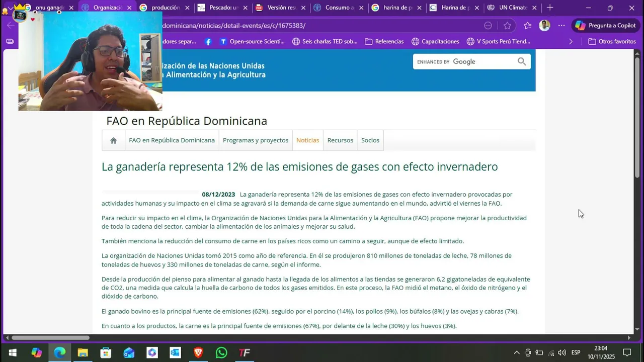
Task: Open the taskbar clock and date
Action: 601,352
